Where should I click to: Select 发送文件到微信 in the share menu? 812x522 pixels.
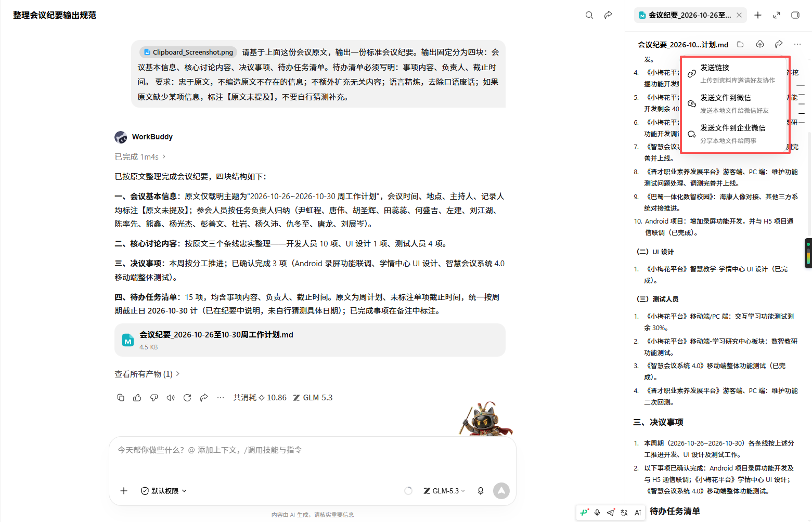(735, 103)
